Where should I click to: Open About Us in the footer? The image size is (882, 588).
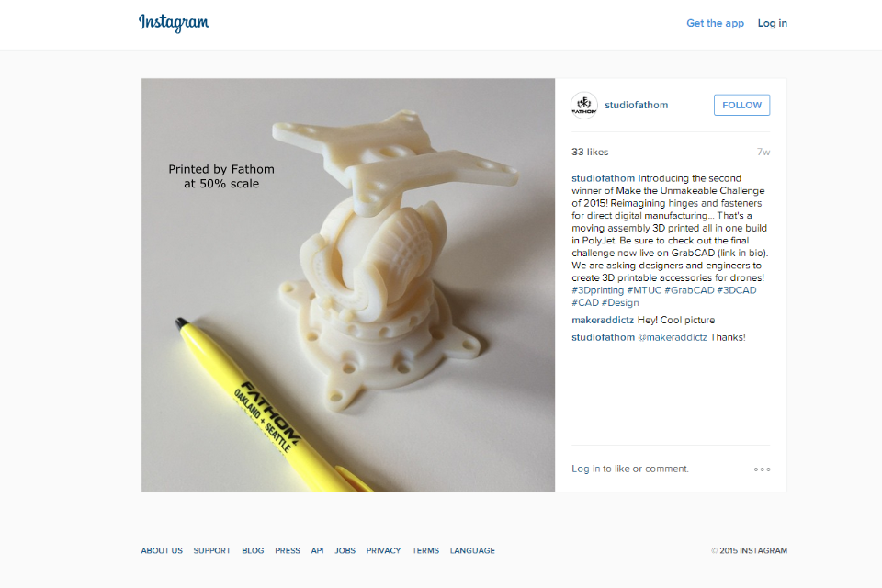click(162, 551)
